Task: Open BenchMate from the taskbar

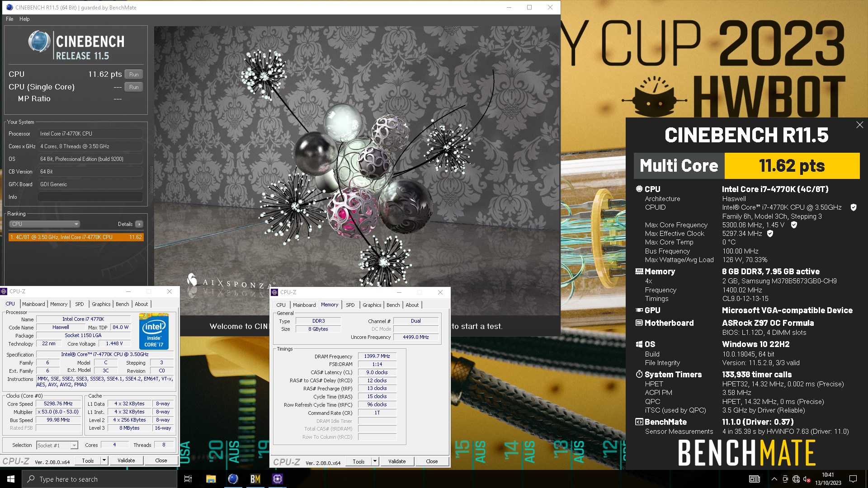Action: (255, 479)
